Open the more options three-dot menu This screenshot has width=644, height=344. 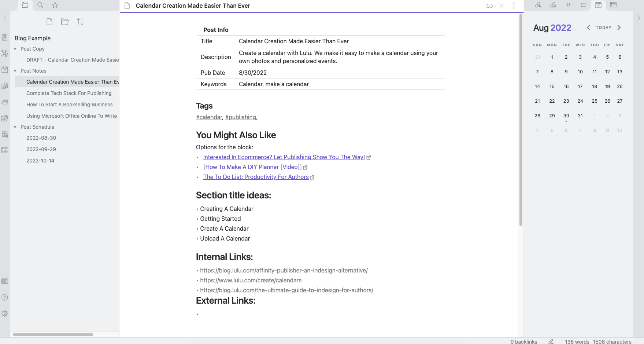point(514,6)
